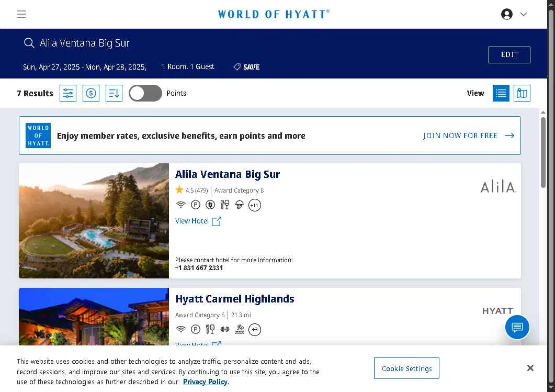Open the live chat bubble

pos(517,327)
